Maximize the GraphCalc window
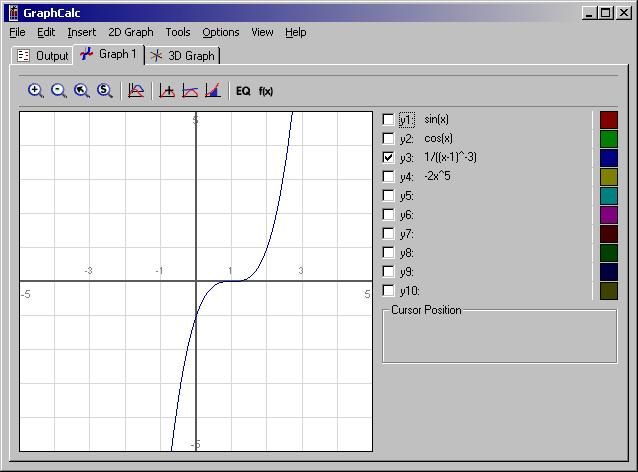638x472 pixels. click(x=605, y=13)
